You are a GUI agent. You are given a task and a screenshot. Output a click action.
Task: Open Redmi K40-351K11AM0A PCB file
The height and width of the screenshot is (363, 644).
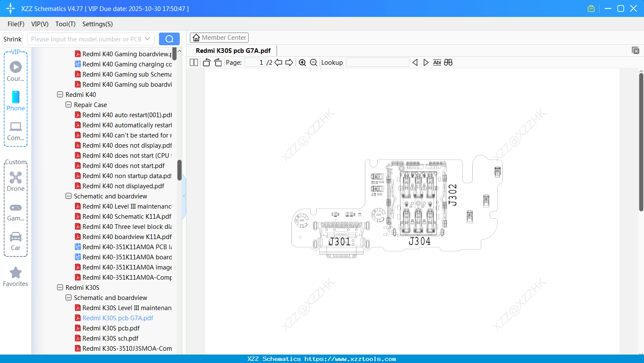(123, 247)
